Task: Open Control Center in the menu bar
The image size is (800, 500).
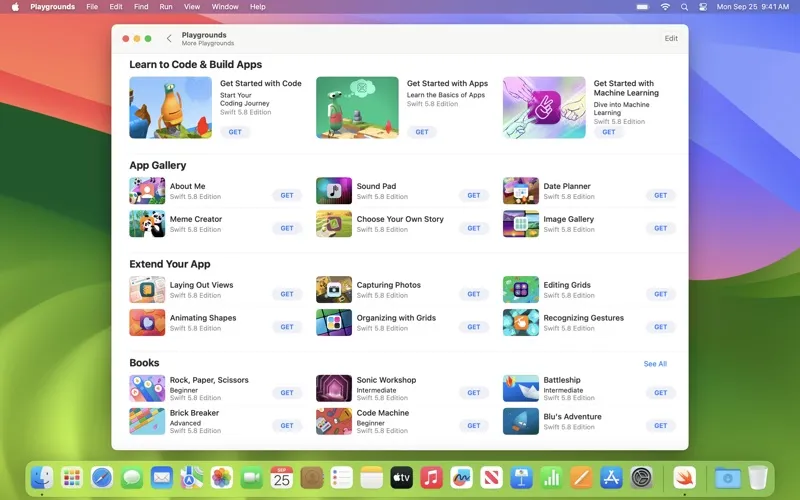Action: pyautogui.click(x=703, y=7)
